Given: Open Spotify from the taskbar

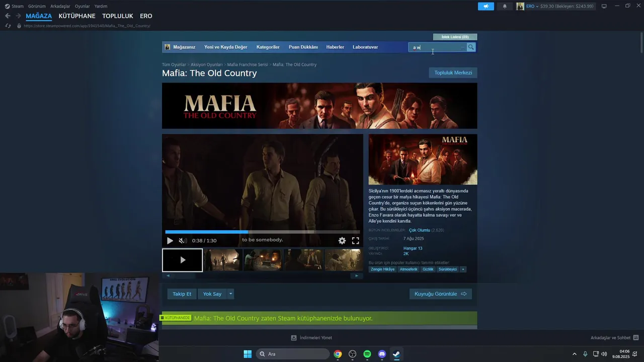Looking at the screenshot, I should point(367,354).
